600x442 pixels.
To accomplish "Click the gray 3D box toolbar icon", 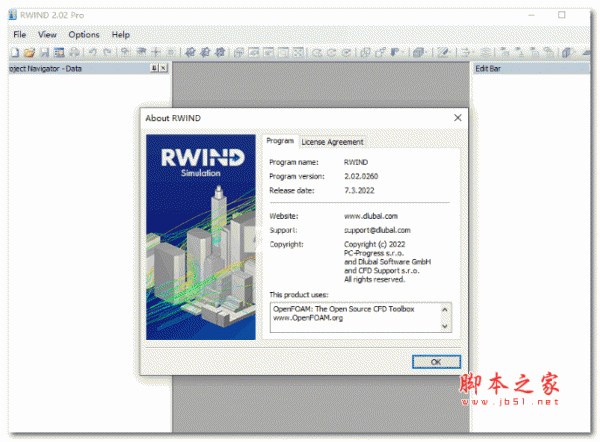I will [418, 52].
